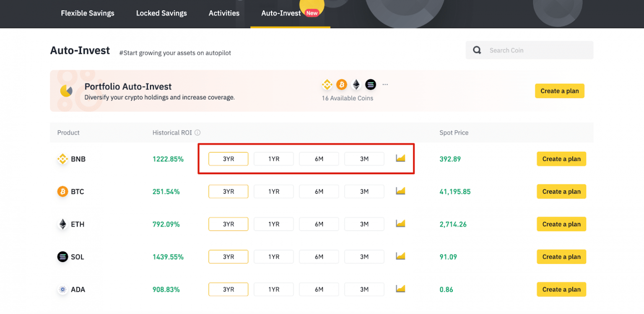The width and height of the screenshot is (644, 314).
Task: Expand the list of 16 available coins
Action: click(x=385, y=84)
